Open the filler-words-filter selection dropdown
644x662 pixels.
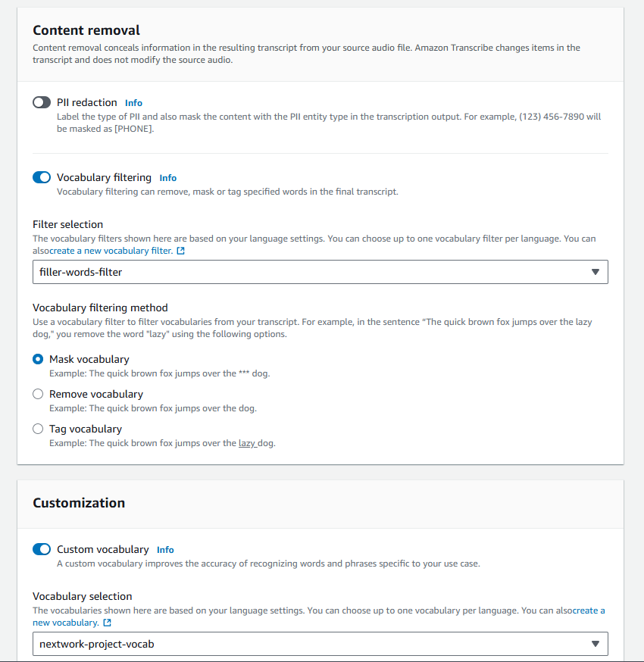tap(320, 272)
